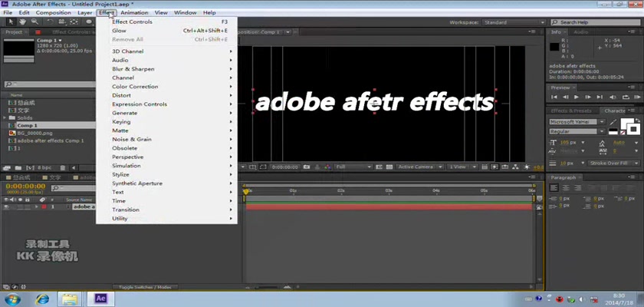Reset exposure with the sun icon

pyautogui.click(x=527, y=167)
